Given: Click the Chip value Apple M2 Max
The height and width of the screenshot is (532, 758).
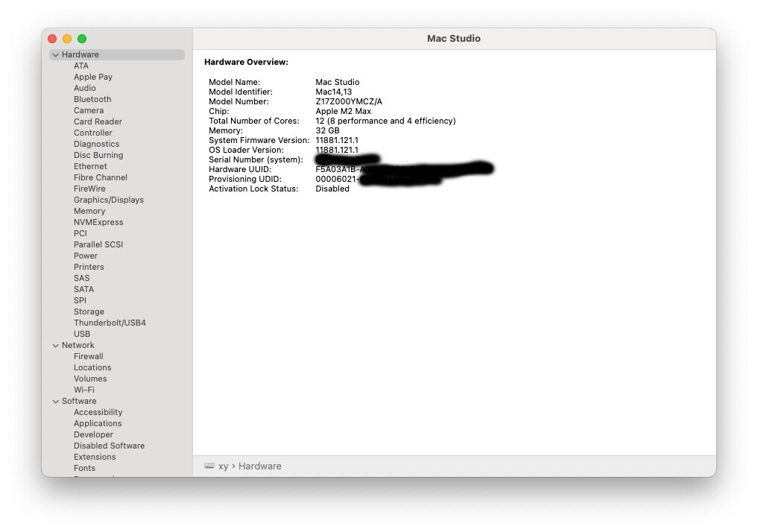Looking at the screenshot, I should (344, 111).
